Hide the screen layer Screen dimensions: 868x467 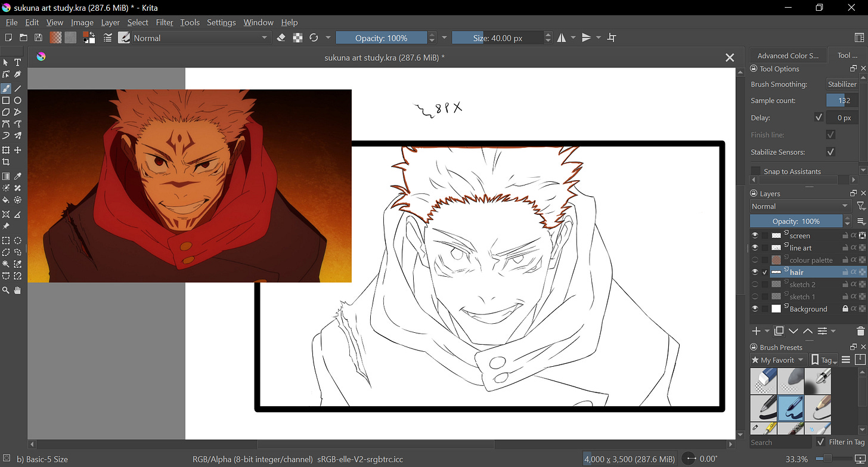coord(755,236)
